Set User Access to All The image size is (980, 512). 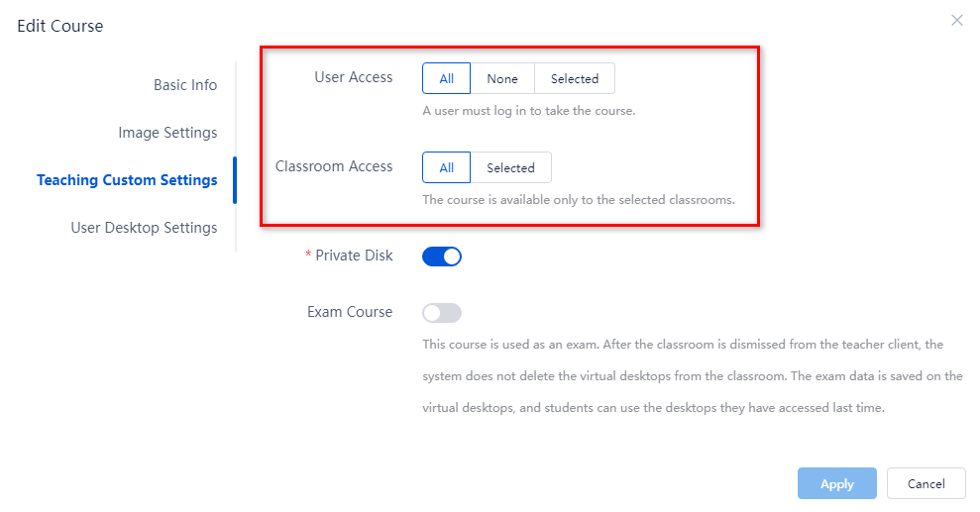click(446, 78)
